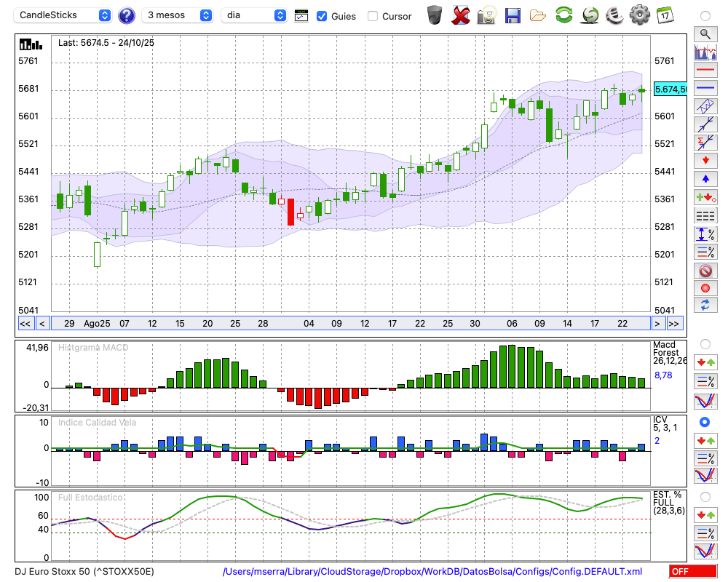The width and height of the screenshot is (728, 582).
Task: Enable the Cursor checkbox
Action: coord(373,16)
